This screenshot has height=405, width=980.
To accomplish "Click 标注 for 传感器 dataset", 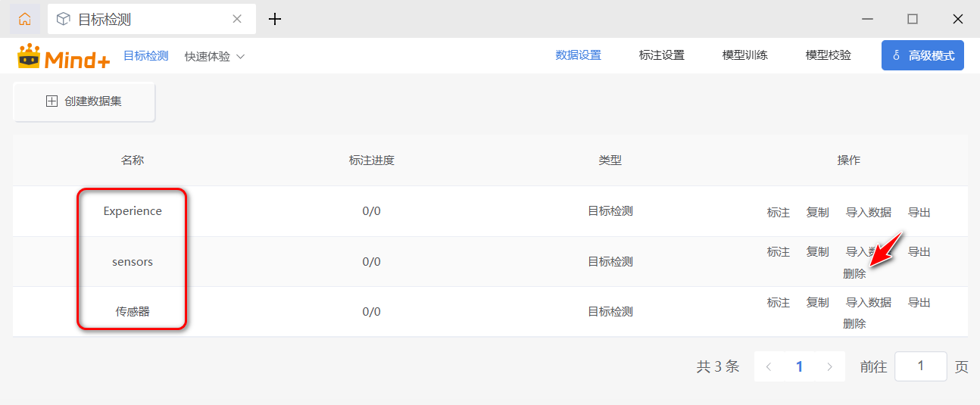I will [x=779, y=303].
